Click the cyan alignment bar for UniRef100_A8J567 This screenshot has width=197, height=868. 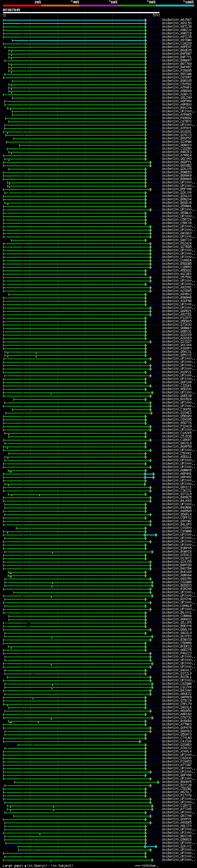coord(75,20)
